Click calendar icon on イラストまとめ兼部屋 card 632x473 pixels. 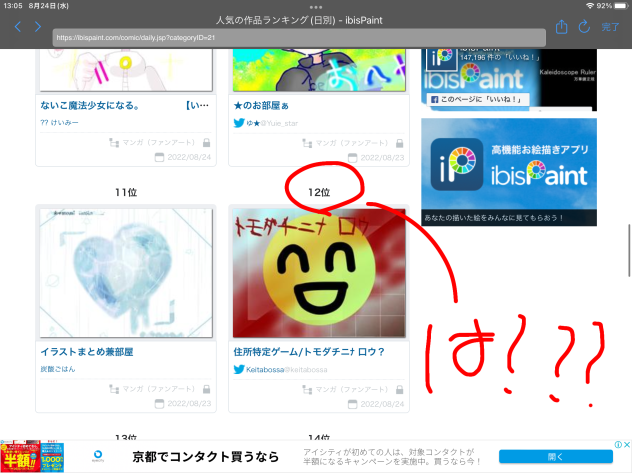click(160, 404)
